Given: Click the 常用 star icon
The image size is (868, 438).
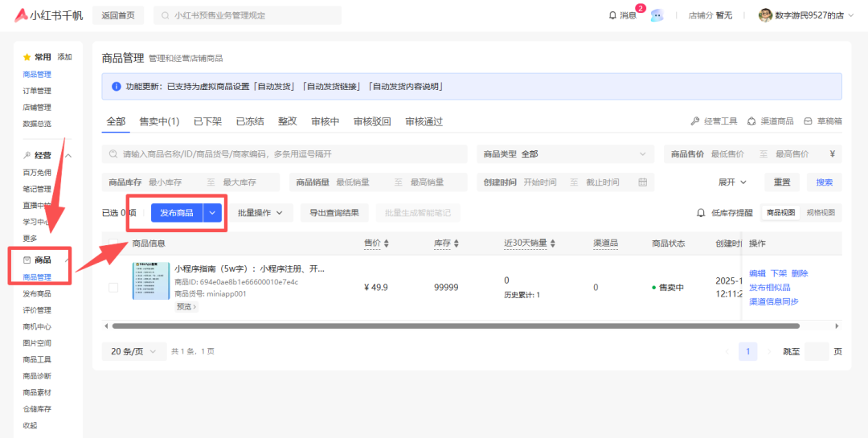Looking at the screenshot, I should pyautogui.click(x=27, y=57).
